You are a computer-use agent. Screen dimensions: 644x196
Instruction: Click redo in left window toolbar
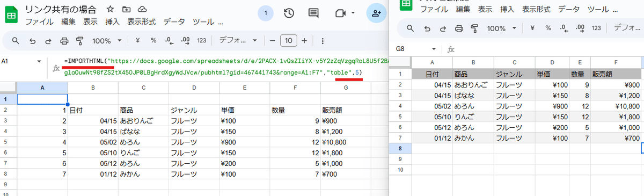[x=48, y=41]
